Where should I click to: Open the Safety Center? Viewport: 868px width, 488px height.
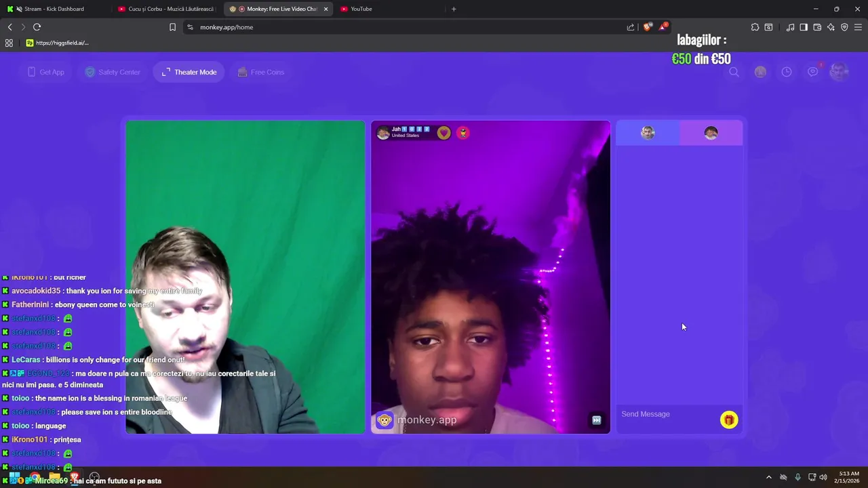pos(113,72)
